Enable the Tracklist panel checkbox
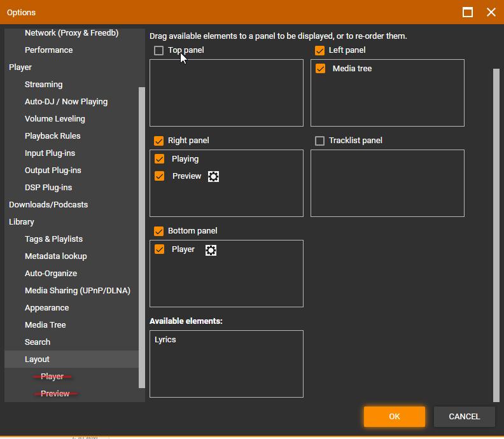The height and width of the screenshot is (439, 504). [x=319, y=141]
